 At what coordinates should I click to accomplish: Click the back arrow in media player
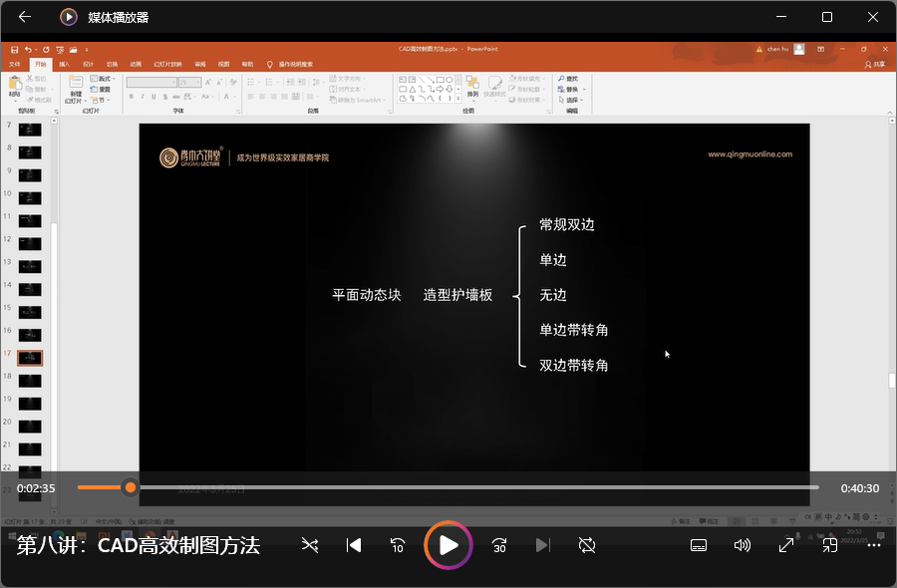25,17
